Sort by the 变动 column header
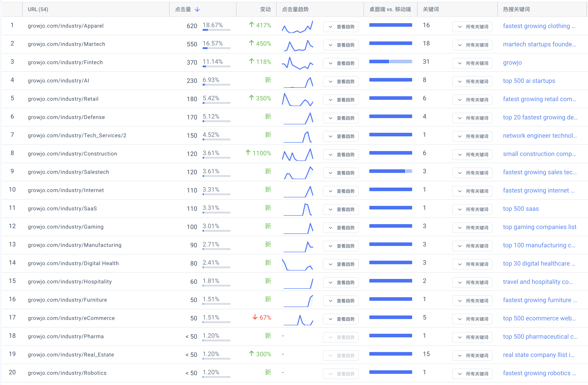 point(265,9)
